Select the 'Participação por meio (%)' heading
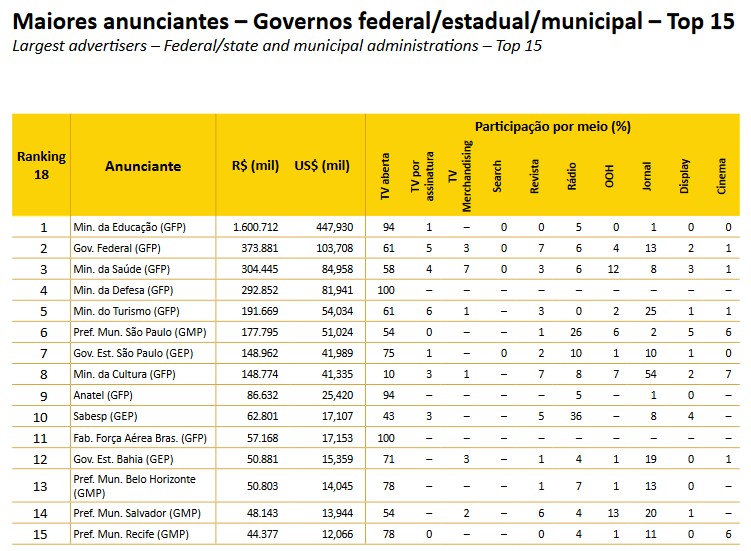 (551, 127)
